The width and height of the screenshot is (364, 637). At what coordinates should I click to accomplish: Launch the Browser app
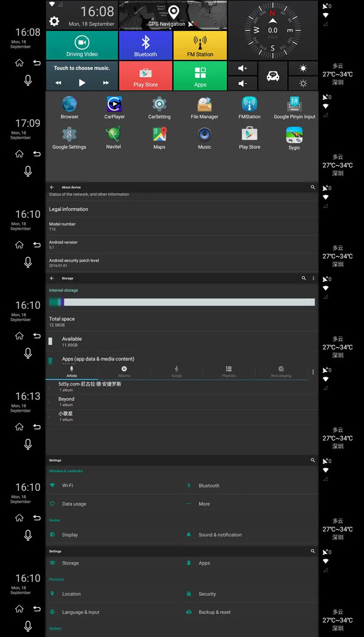69,107
